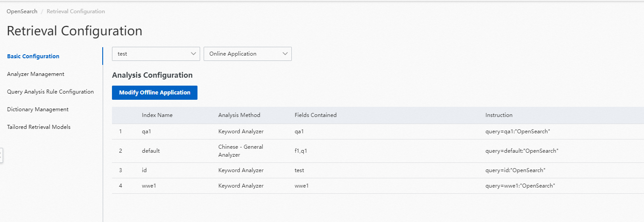Image resolution: width=644 pixels, height=222 pixels.
Task: Click the "Chinese - General Analyzer" cell
Action: [241, 151]
